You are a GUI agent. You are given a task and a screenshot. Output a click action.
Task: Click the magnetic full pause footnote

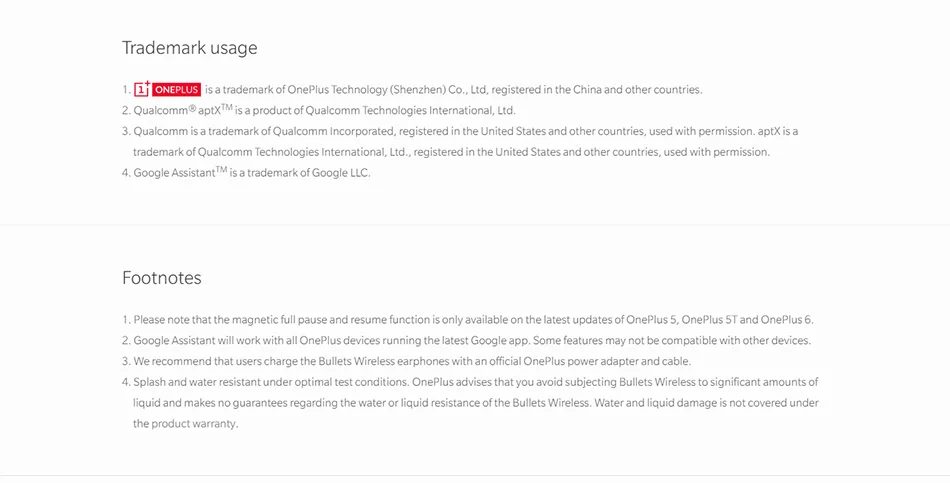[x=473, y=319]
